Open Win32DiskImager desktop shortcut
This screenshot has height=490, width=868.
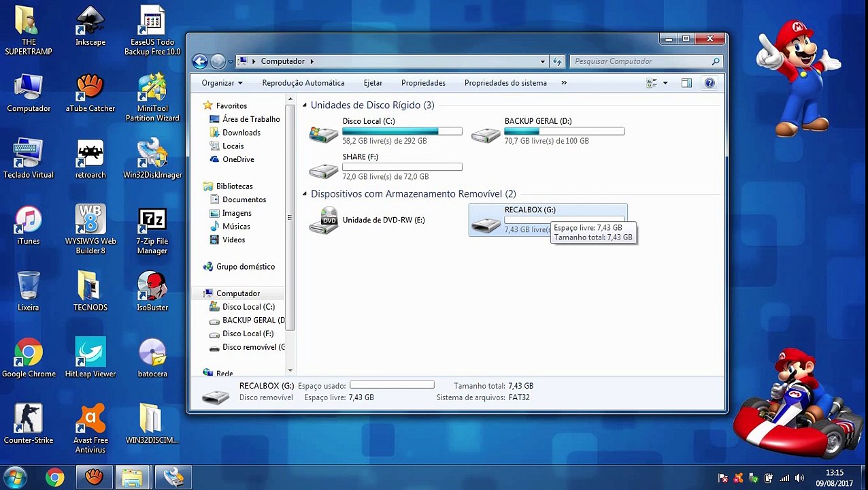[x=152, y=159]
